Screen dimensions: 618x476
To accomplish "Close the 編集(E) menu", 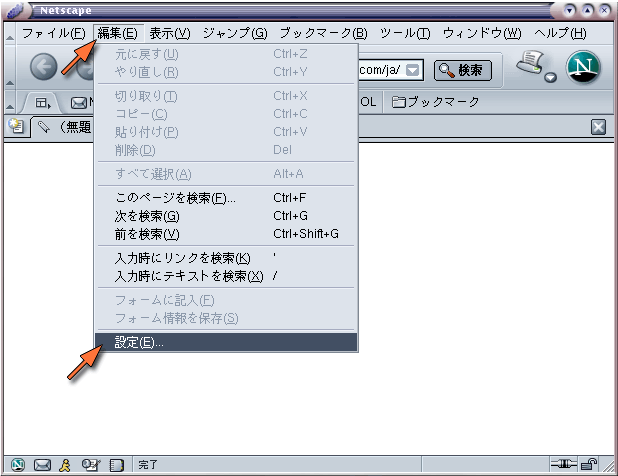I will (x=117, y=33).
